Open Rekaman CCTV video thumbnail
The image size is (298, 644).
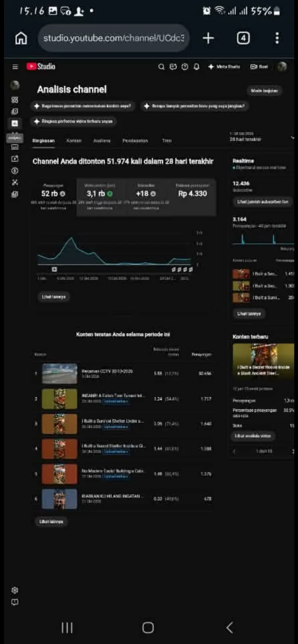point(60,374)
